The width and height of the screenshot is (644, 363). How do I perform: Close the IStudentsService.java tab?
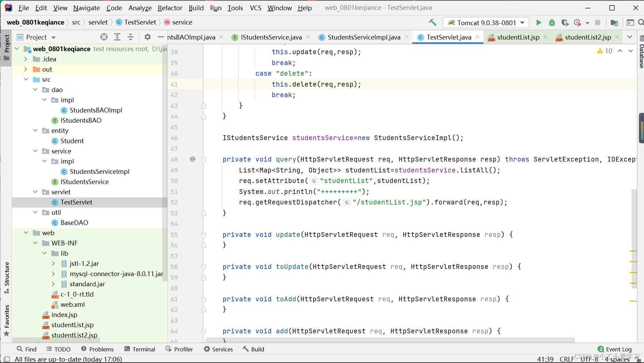click(x=308, y=37)
